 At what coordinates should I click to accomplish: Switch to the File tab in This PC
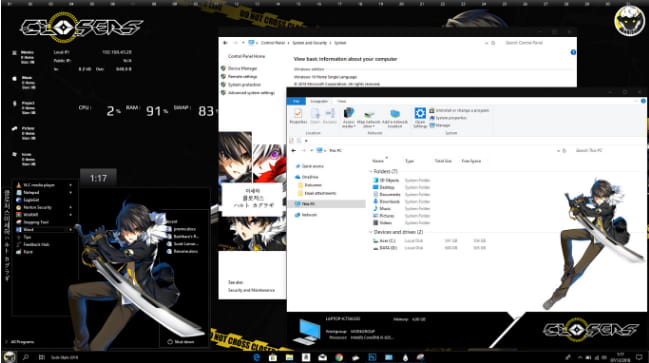tap(296, 101)
